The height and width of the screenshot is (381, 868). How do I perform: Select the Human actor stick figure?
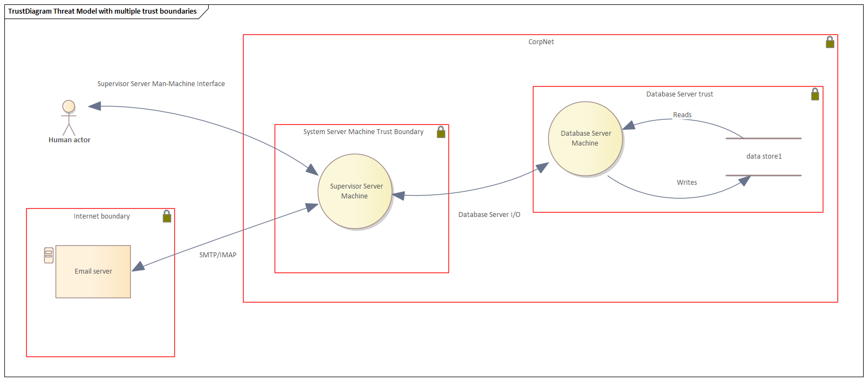pos(68,118)
